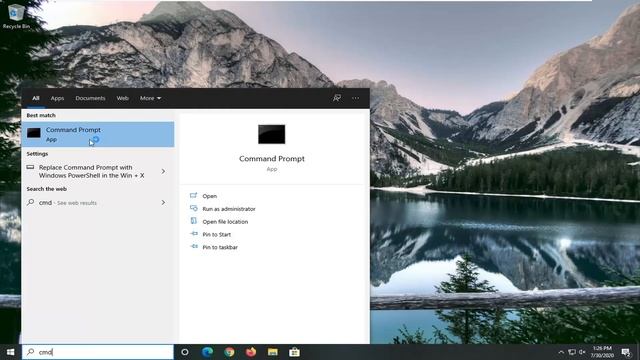Click the Command Prompt icon in best match
The width and height of the screenshot is (640, 360).
[x=34, y=133]
